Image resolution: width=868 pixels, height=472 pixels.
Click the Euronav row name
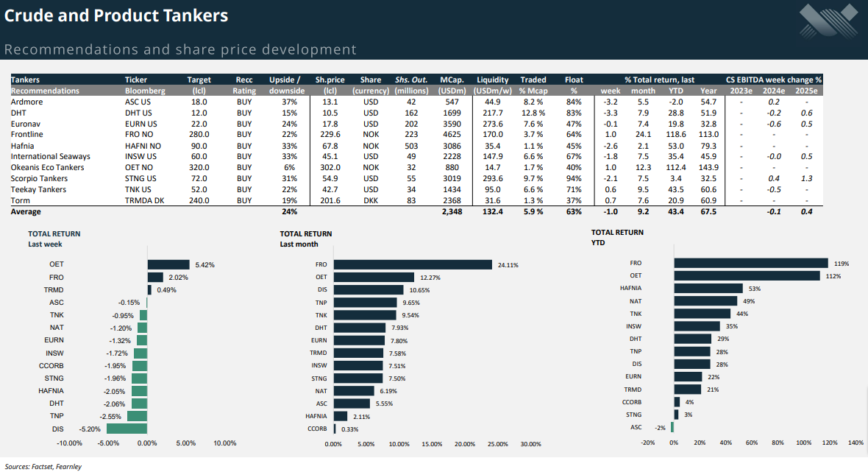[x=26, y=124]
